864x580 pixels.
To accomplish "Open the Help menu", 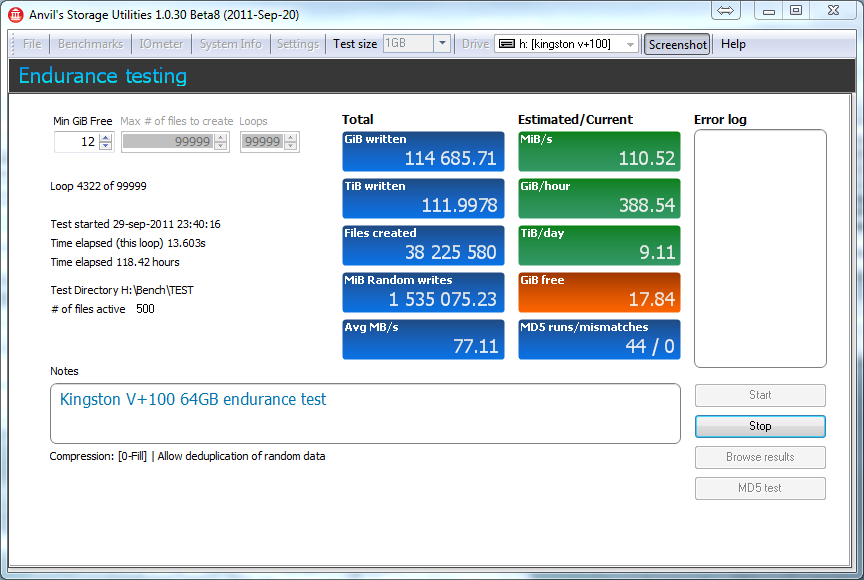I will [x=733, y=44].
